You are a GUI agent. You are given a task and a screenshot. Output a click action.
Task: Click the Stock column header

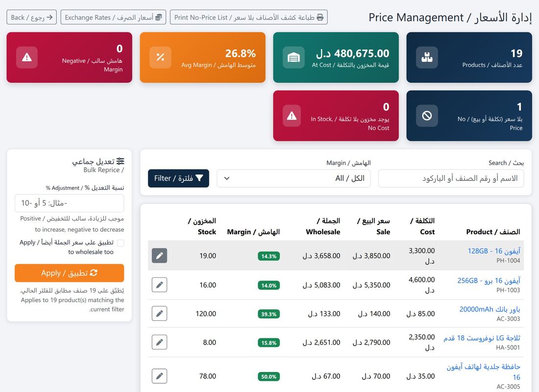(x=202, y=226)
